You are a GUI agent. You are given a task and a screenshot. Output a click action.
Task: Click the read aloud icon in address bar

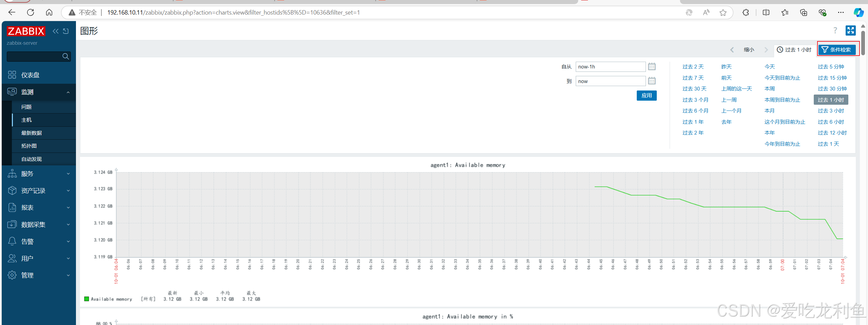[706, 13]
